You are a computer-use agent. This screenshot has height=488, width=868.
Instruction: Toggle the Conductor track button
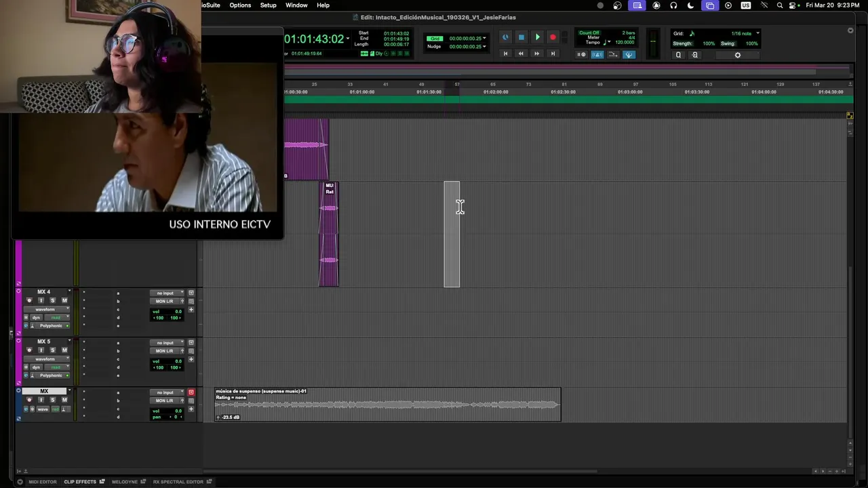pos(629,54)
